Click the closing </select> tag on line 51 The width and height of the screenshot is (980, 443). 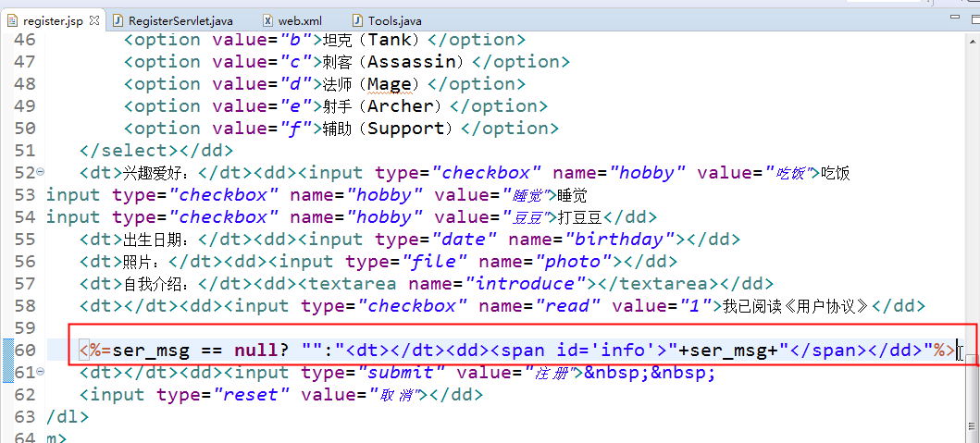pyautogui.click(x=128, y=151)
